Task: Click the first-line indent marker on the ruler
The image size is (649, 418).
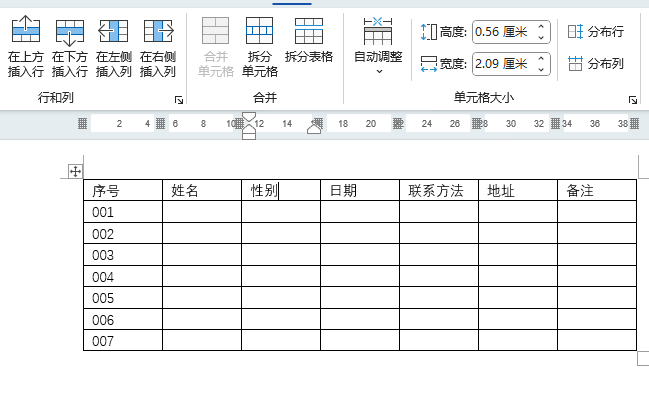Action: 249,117
